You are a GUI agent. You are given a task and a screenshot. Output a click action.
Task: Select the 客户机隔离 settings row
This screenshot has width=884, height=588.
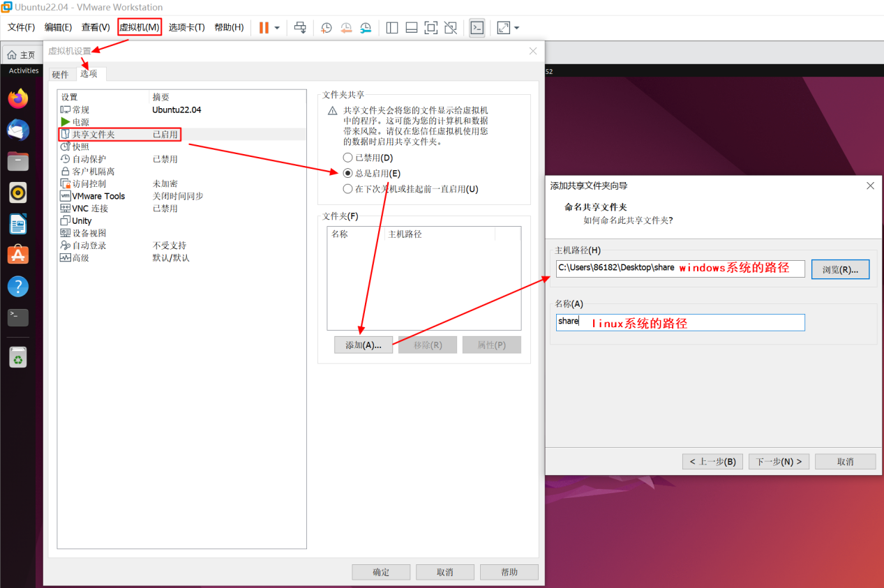[182, 172]
